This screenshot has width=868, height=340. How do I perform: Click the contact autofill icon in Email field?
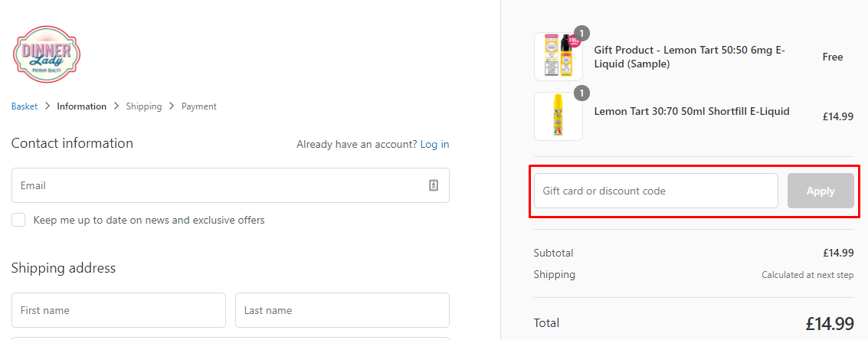(434, 185)
